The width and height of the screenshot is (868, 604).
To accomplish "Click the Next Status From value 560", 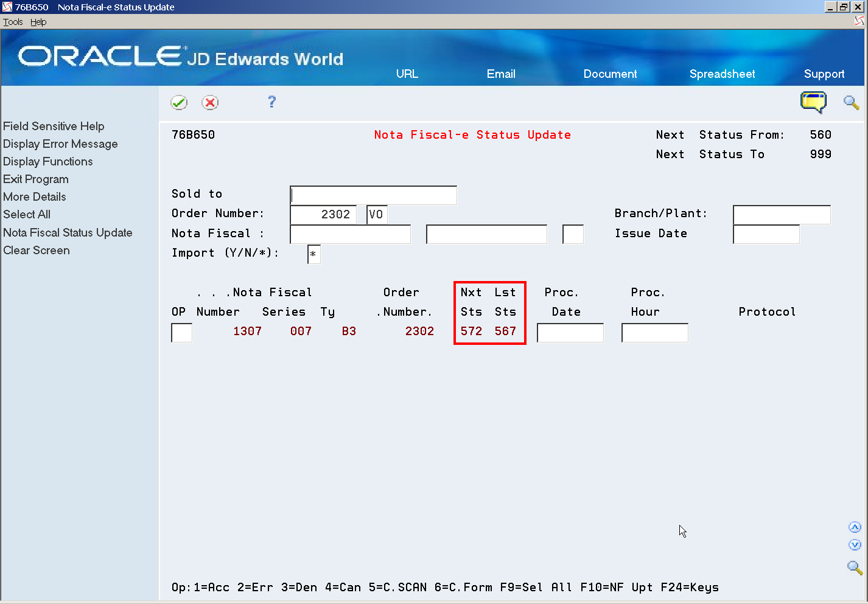I will [821, 135].
